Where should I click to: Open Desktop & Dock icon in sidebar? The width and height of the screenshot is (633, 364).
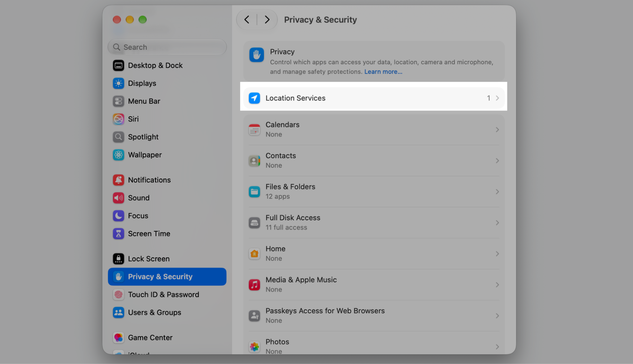coord(118,66)
